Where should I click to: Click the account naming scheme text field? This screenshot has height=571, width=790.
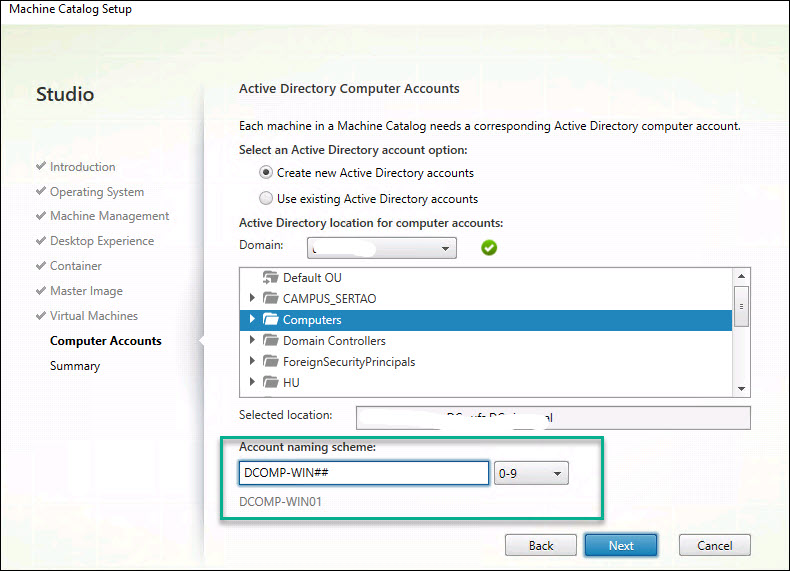pyautogui.click(x=362, y=473)
